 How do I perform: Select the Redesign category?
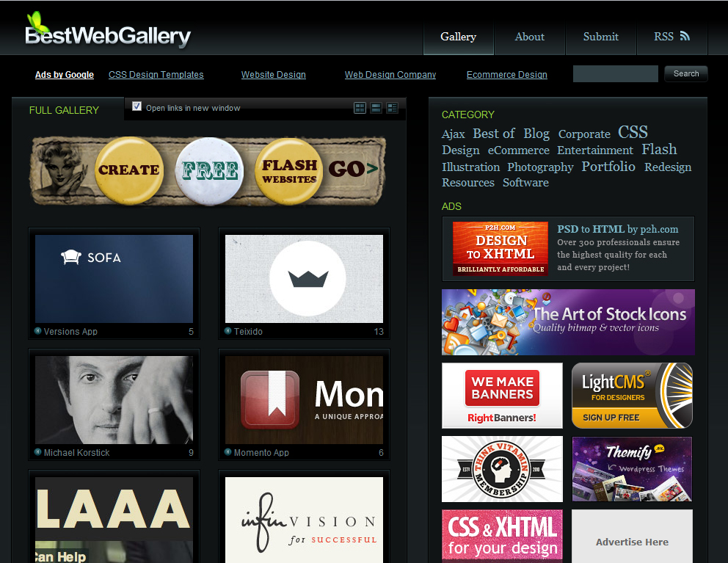click(668, 167)
